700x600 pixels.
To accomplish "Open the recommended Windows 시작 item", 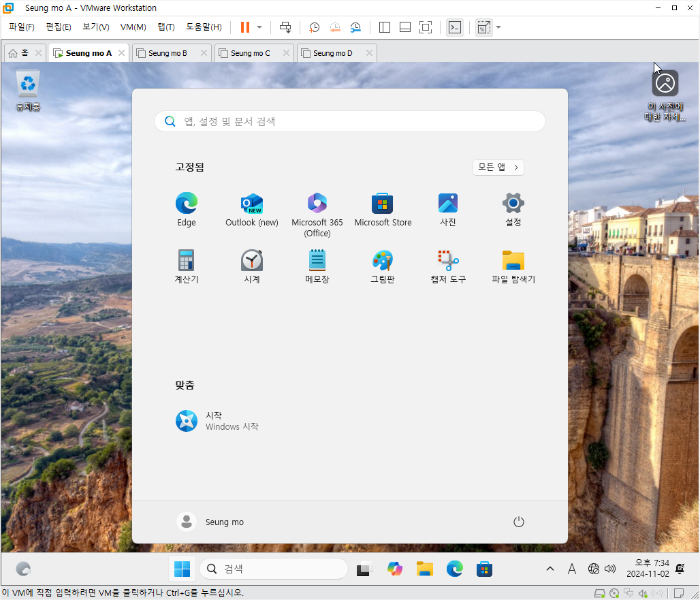I will pyautogui.click(x=217, y=421).
